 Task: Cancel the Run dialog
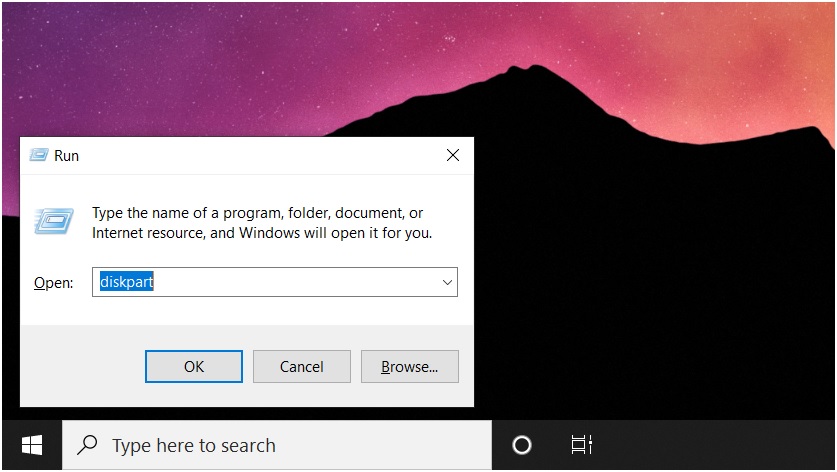[302, 366]
